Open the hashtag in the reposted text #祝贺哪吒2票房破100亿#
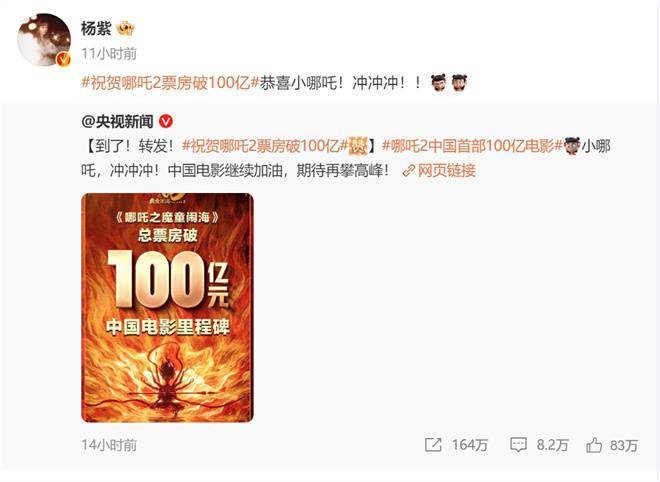Viewport: 660px width, 482px height. click(265, 146)
